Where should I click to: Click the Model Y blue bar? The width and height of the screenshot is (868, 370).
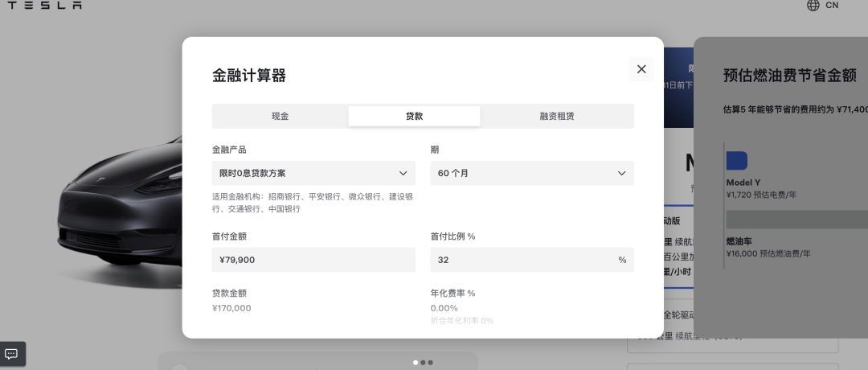coord(737,161)
